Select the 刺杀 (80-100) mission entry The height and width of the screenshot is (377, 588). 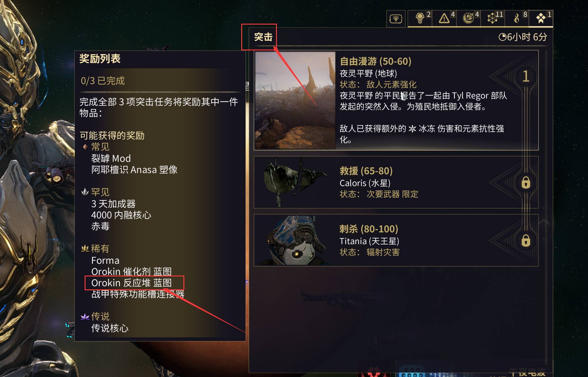(x=396, y=240)
